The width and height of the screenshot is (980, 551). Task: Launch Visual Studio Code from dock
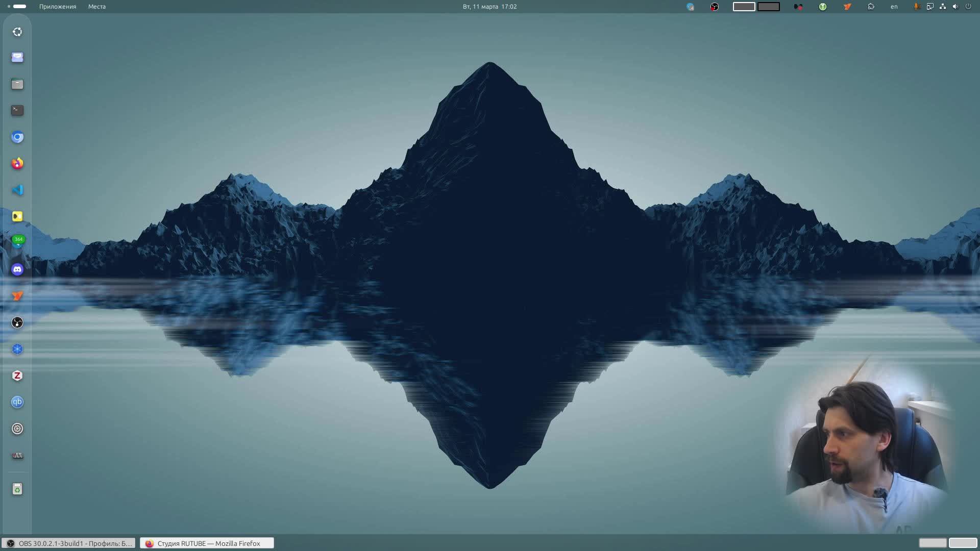coord(17,190)
